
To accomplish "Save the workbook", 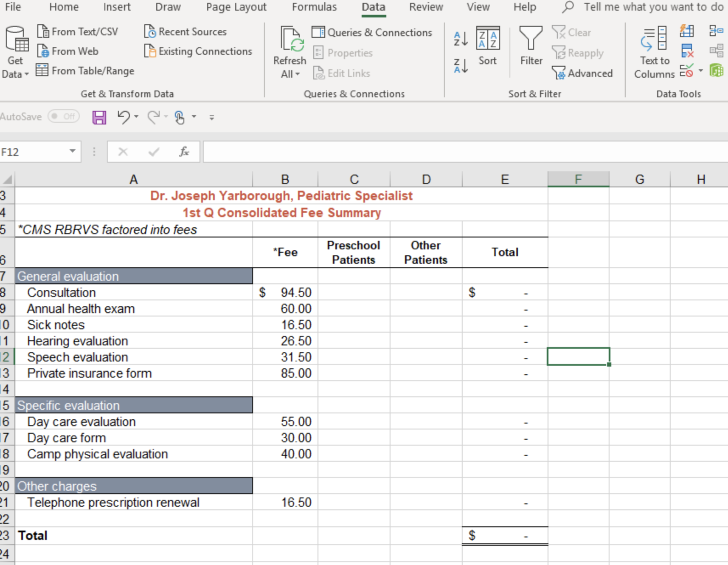I will pyautogui.click(x=98, y=117).
